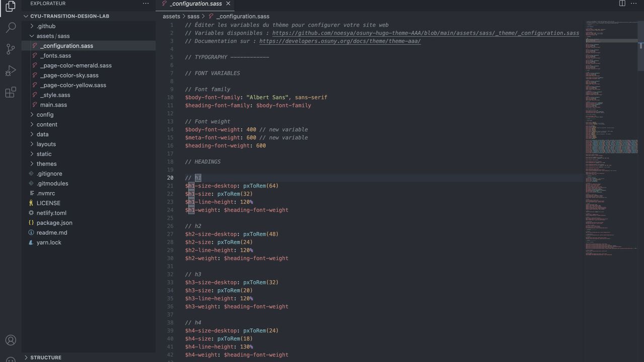The image size is (644, 362).
Task: Open the Source Control view
Action: click(x=11, y=49)
